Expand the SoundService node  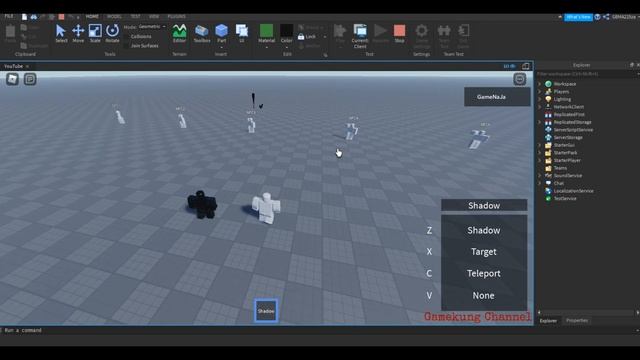pyautogui.click(x=540, y=176)
